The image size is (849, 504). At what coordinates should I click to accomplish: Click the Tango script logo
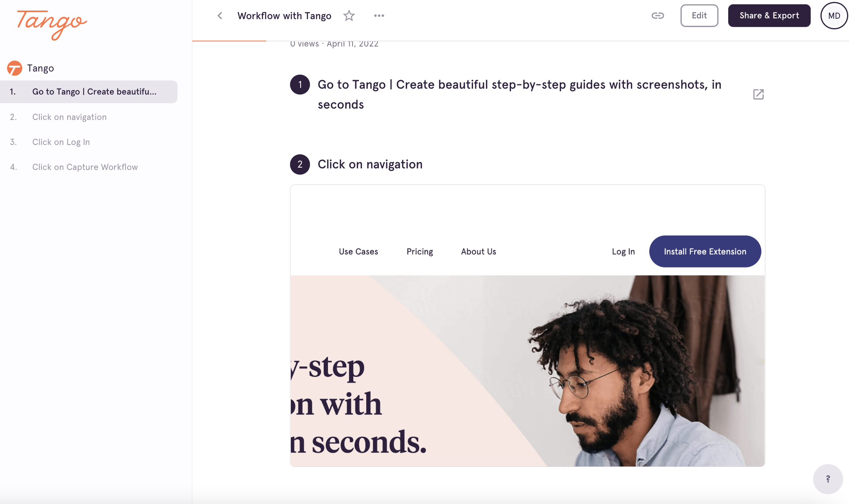coord(52,25)
